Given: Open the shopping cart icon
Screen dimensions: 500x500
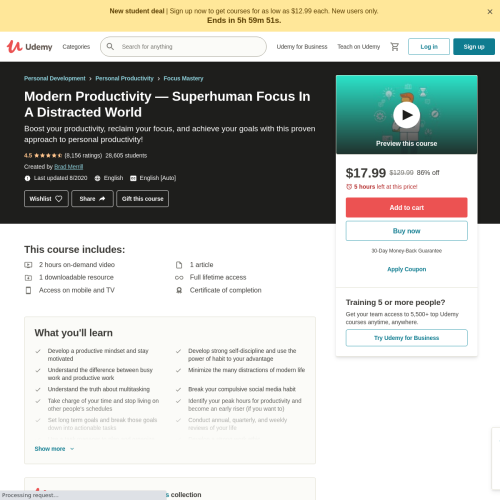Looking at the screenshot, I should click(x=395, y=47).
